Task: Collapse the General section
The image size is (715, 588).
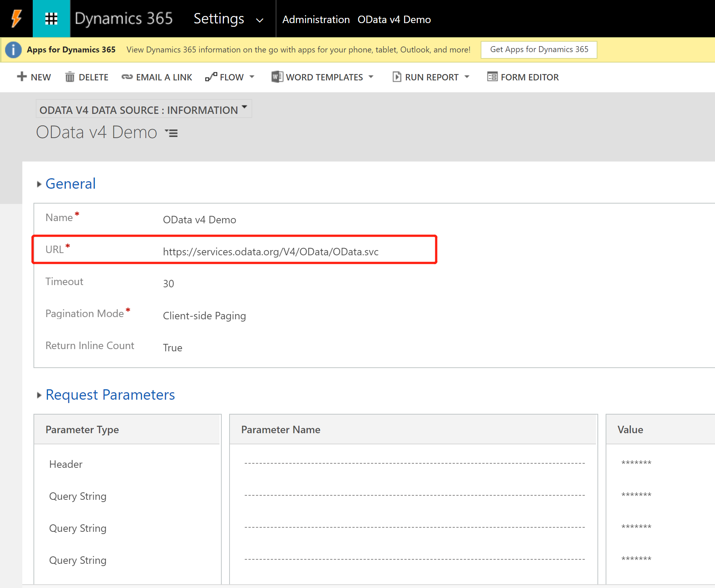Action: coord(39,184)
